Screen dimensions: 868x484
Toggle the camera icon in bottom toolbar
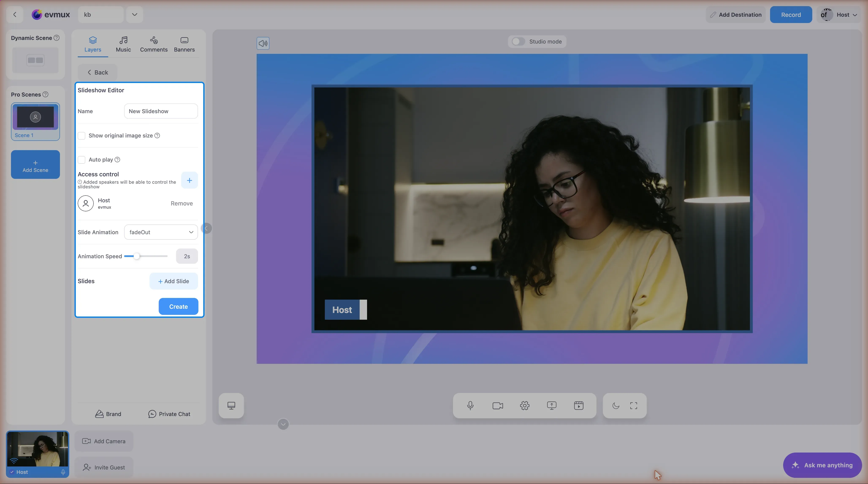click(x=498, y=405)
